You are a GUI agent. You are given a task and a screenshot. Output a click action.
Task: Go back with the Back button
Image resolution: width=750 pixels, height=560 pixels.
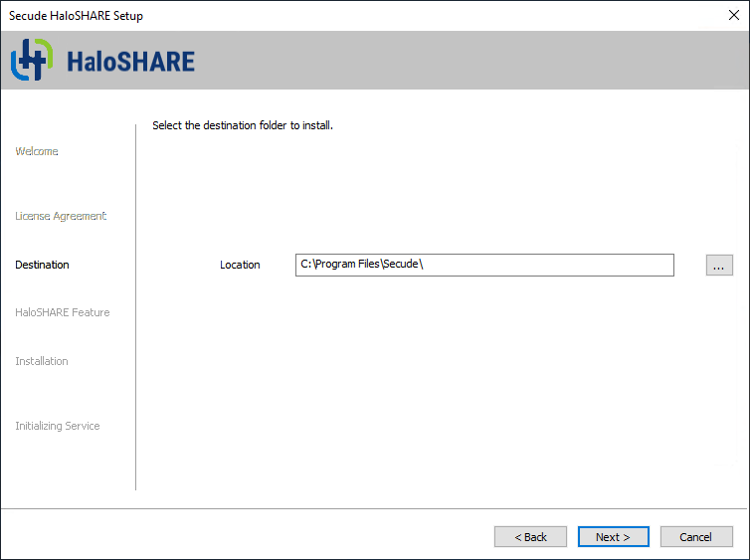530,537
